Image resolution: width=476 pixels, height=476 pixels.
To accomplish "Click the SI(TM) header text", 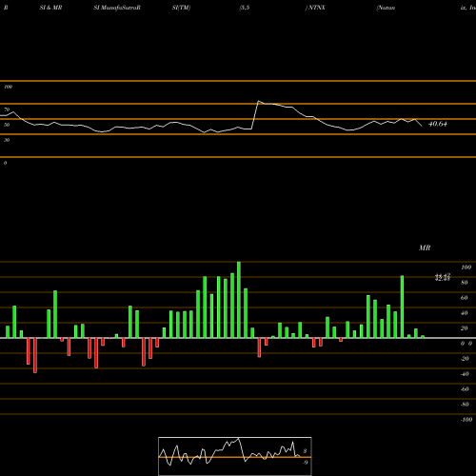I will coord(181,8).
